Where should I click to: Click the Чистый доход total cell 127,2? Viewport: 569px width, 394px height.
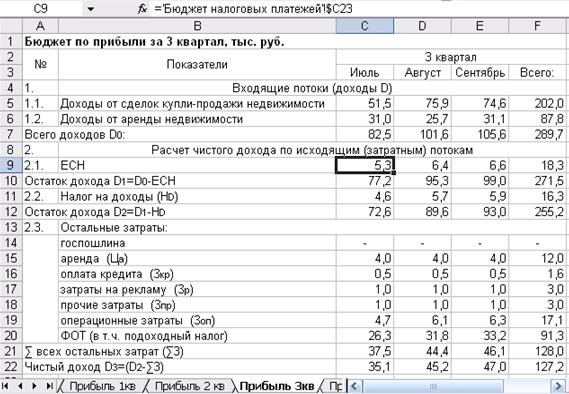click(x=538, y=367)
